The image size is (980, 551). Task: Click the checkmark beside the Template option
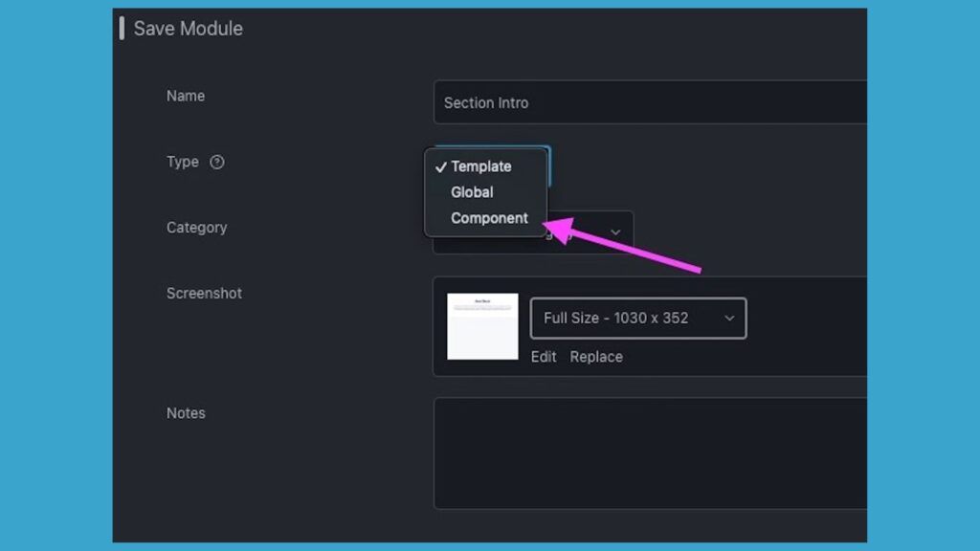point(440,166)
